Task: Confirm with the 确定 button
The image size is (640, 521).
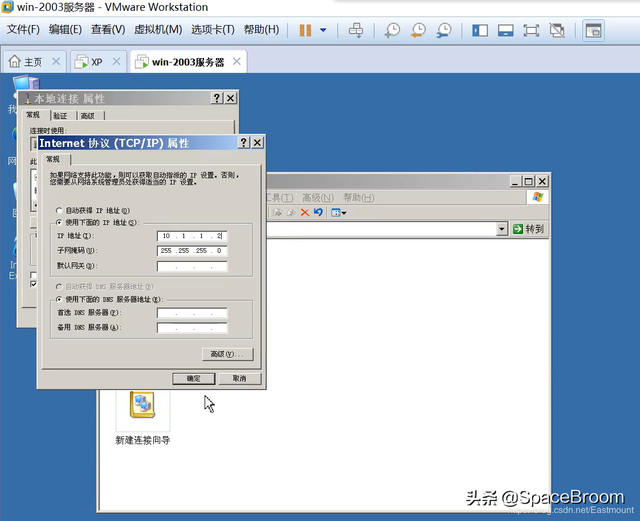Action: coord(193,379)
